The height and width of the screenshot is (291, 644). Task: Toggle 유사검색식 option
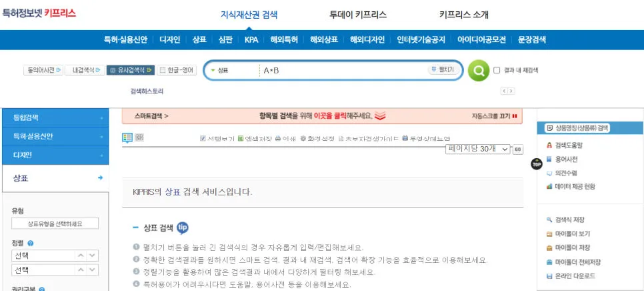131,70
